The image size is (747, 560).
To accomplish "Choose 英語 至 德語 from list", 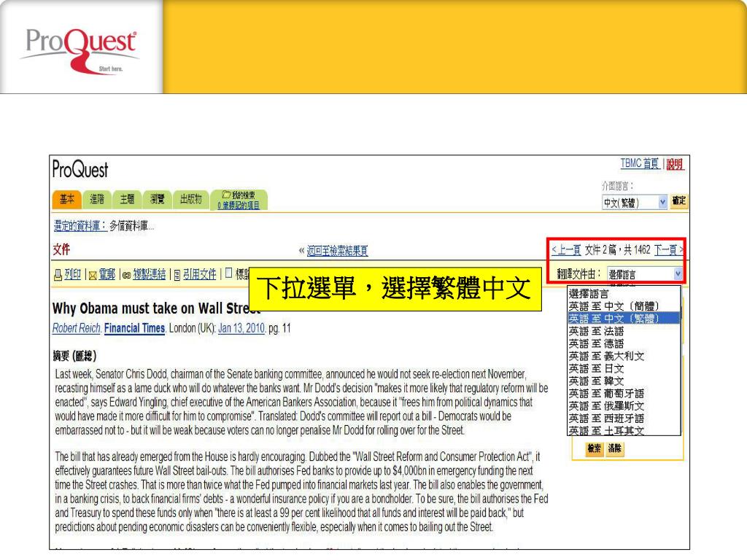I will (624, 343).
